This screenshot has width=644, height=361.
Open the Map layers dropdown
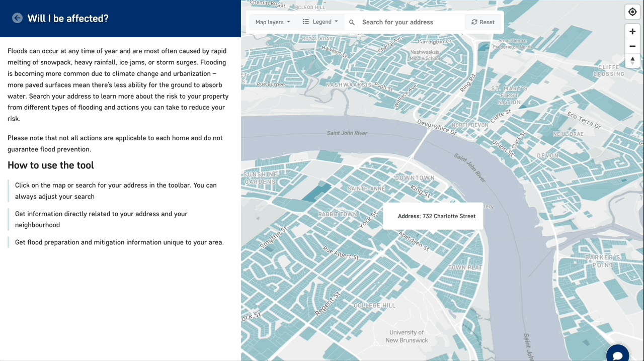[273, 22]
